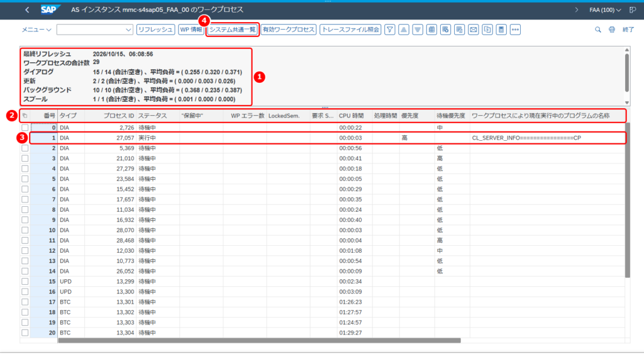Tick the checkbox for process number 2
This screenshot has height=354, width=644.
25,148
